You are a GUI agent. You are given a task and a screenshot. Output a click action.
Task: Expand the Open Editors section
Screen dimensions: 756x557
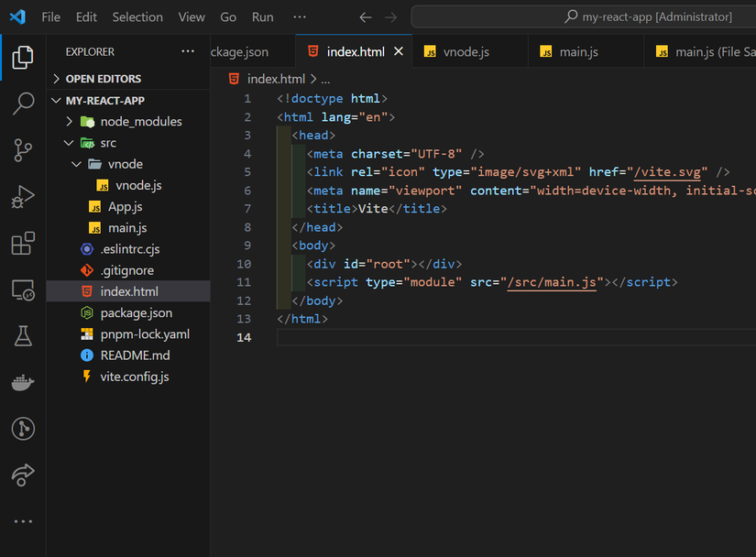pyautogui.click(x=103, y=79)
